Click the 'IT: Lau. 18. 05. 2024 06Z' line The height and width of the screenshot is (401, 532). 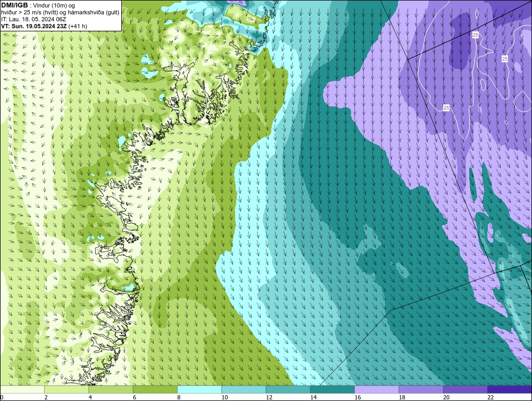[x=33, y=19]
